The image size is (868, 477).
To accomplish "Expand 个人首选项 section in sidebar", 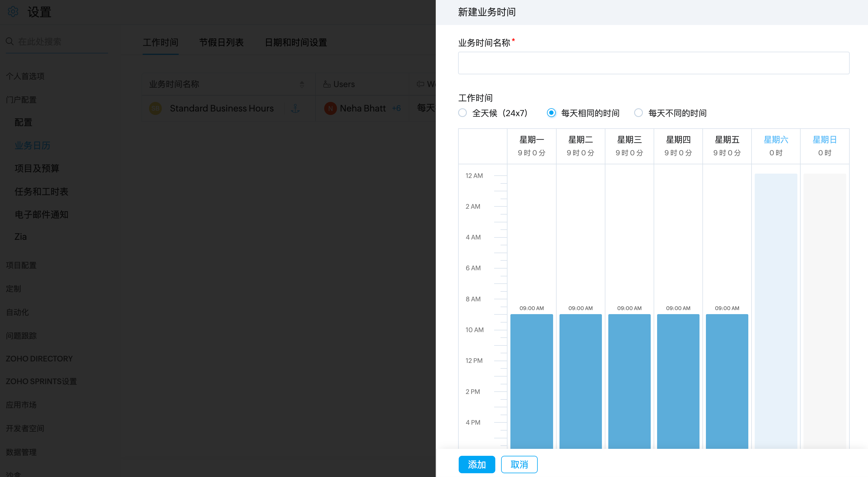I will coord(25,76).
